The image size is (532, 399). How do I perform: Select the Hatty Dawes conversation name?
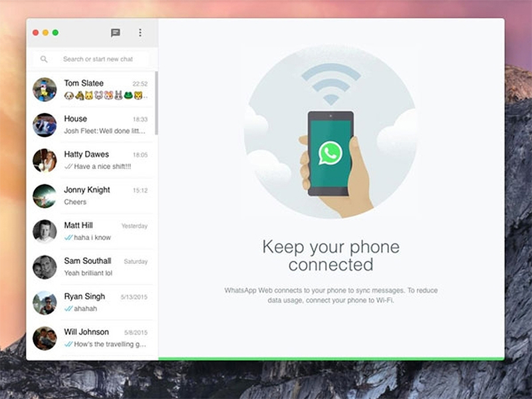(x=86, y=154)
